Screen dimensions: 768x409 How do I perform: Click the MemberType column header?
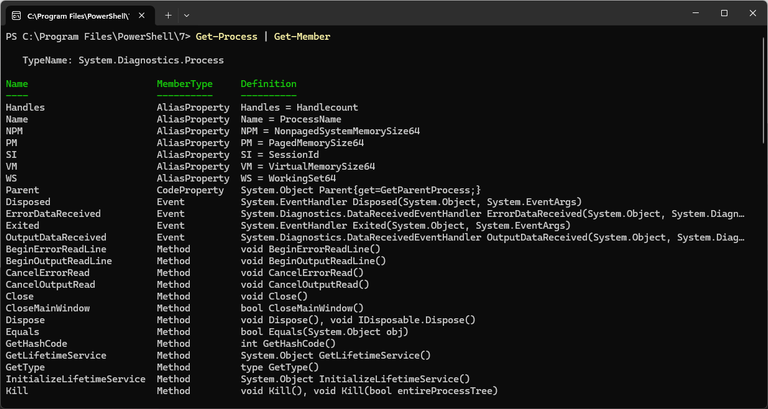pos(185,84)
